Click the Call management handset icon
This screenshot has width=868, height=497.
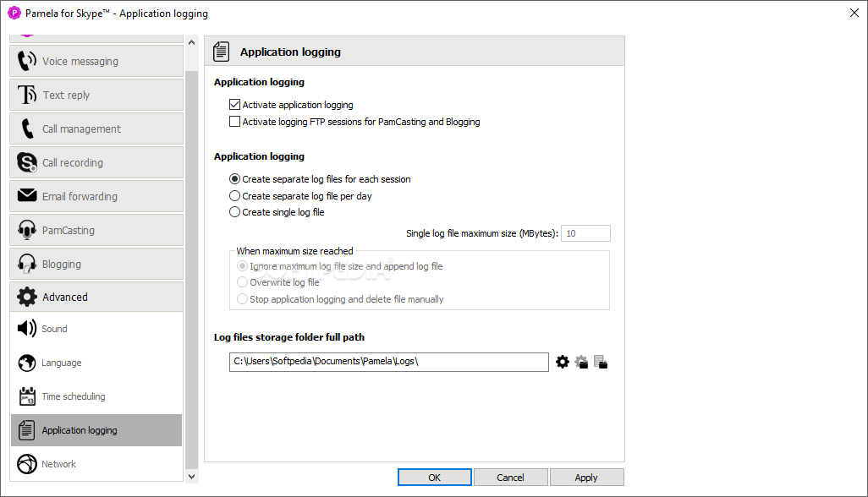[x=26, y=128]
